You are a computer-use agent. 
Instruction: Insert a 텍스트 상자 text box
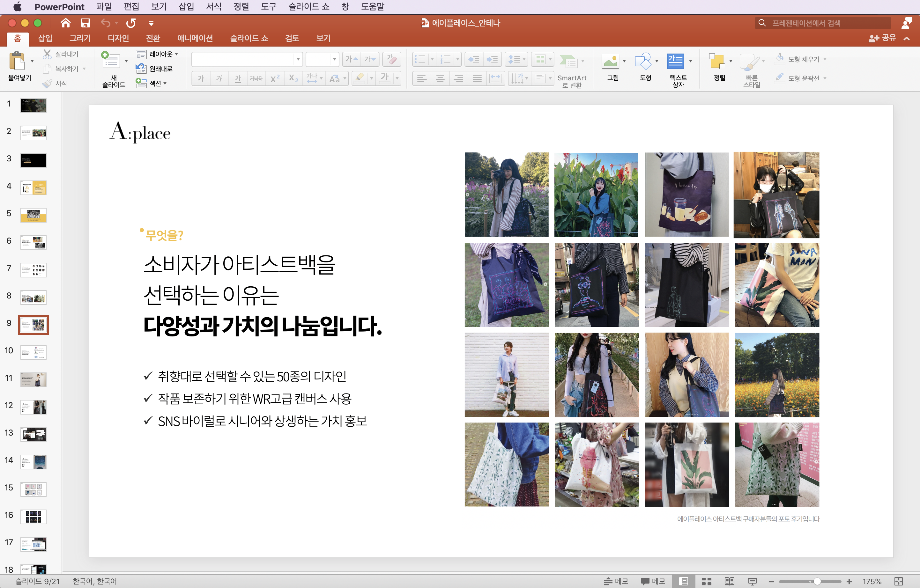675,61
